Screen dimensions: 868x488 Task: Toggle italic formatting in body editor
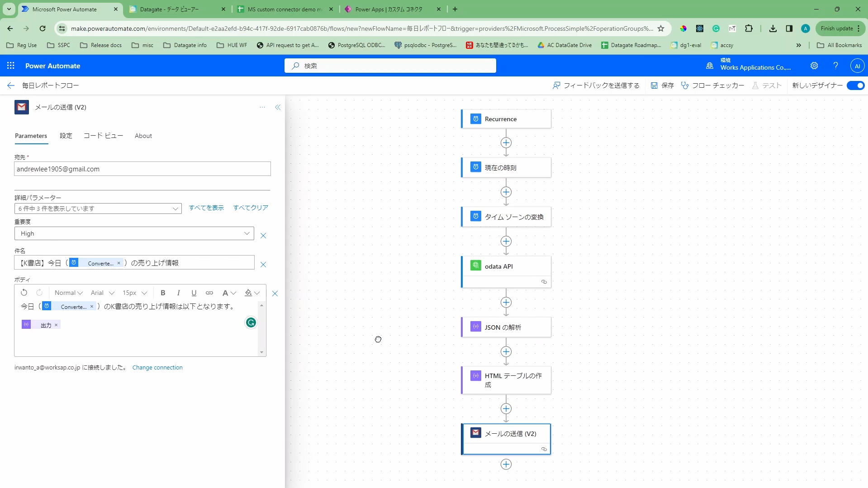click(x=179, y=293)
